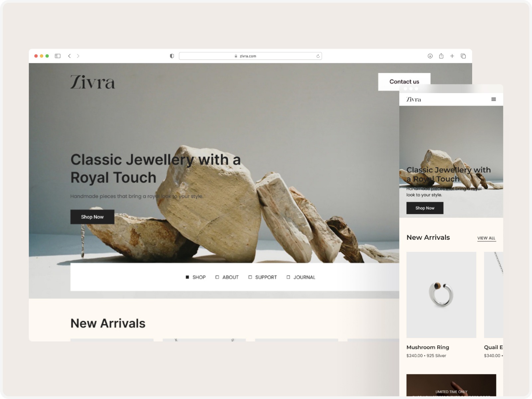Click desktop Shop Now button
The image size is (532, 399).
92,217
